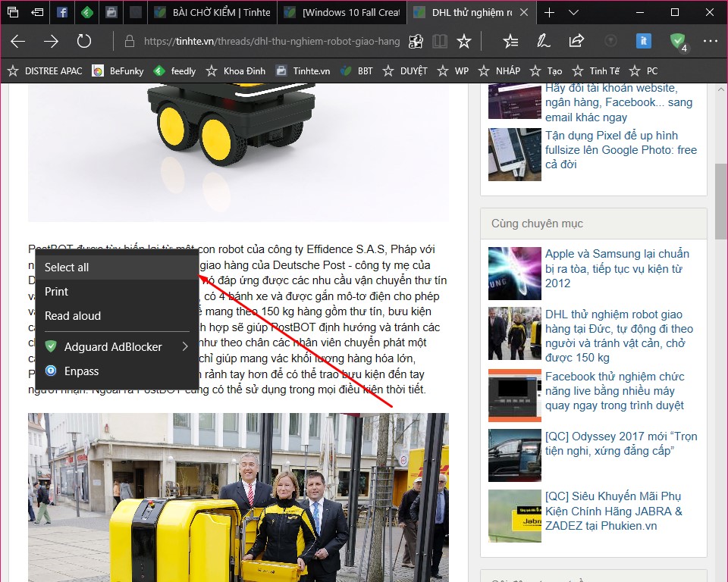Open the Apple và Samsung lại chuẩn bị link
Viewport: 728px width, 582px height.
(x=617, y=268)
